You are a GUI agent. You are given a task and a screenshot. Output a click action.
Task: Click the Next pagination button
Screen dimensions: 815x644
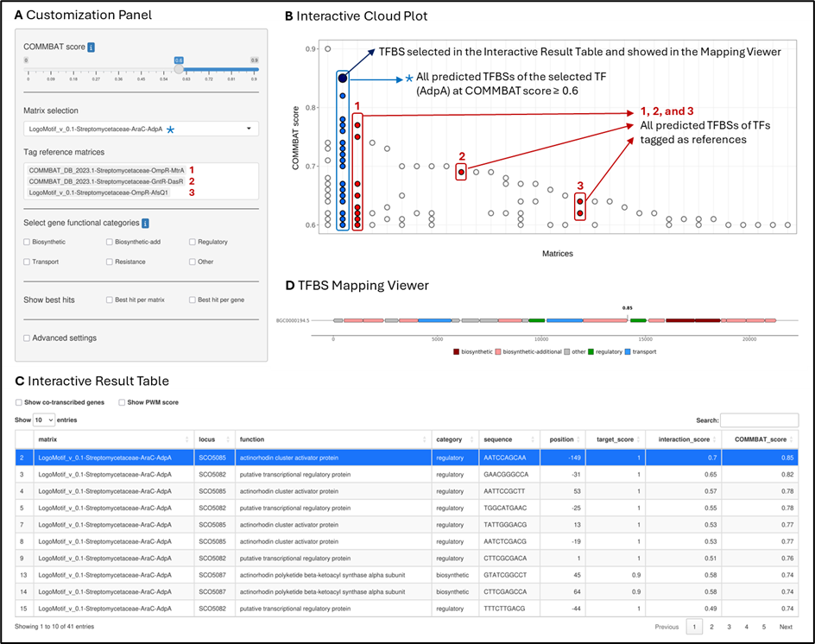(786, 627)
